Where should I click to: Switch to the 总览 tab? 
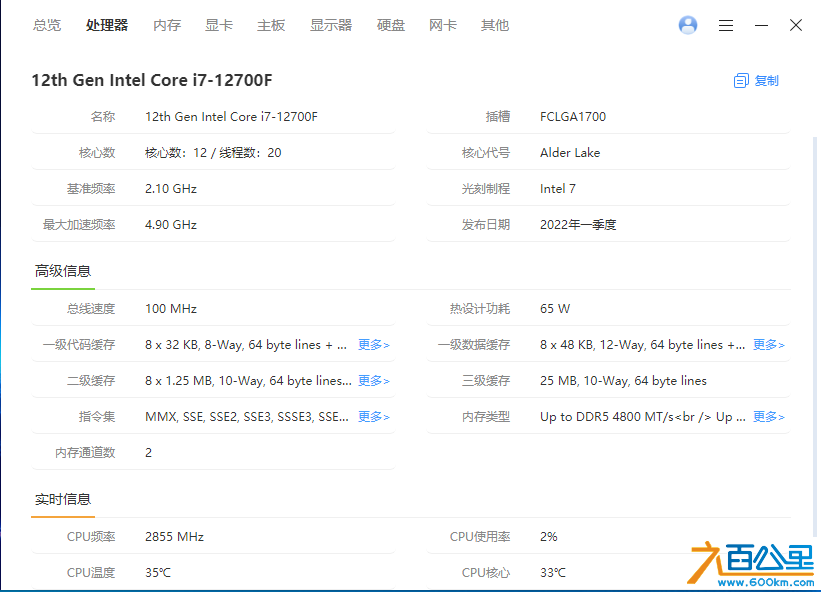click(47, 25)
